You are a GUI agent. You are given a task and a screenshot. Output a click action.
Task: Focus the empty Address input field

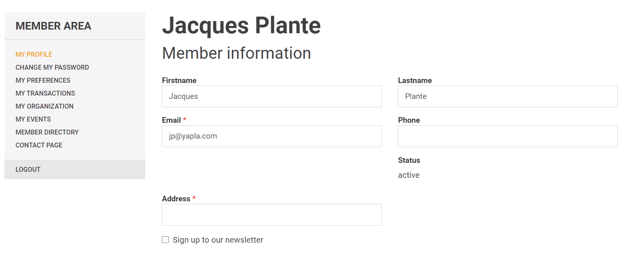click(x=272, y=215)
